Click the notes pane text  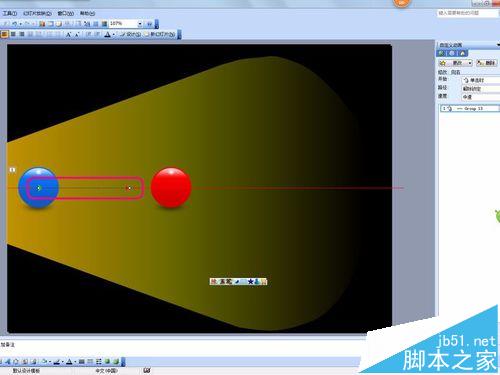tap(8, 344)
